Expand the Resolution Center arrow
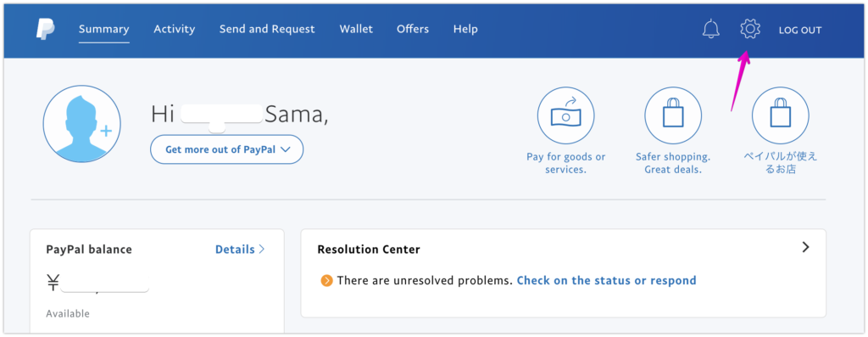 pos(805,247)
